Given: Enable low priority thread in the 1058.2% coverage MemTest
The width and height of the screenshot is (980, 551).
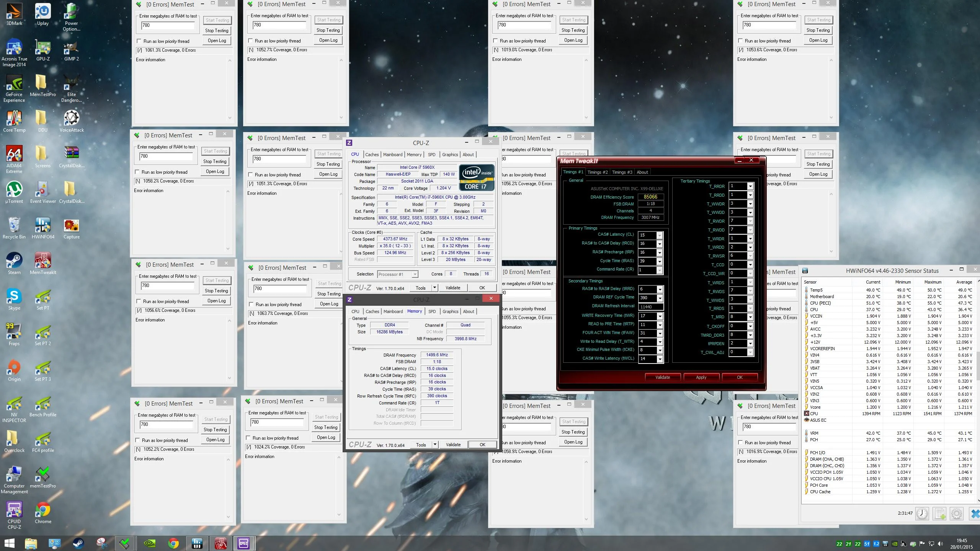Looking at the screenshot, I should click(x=137, y=172).
